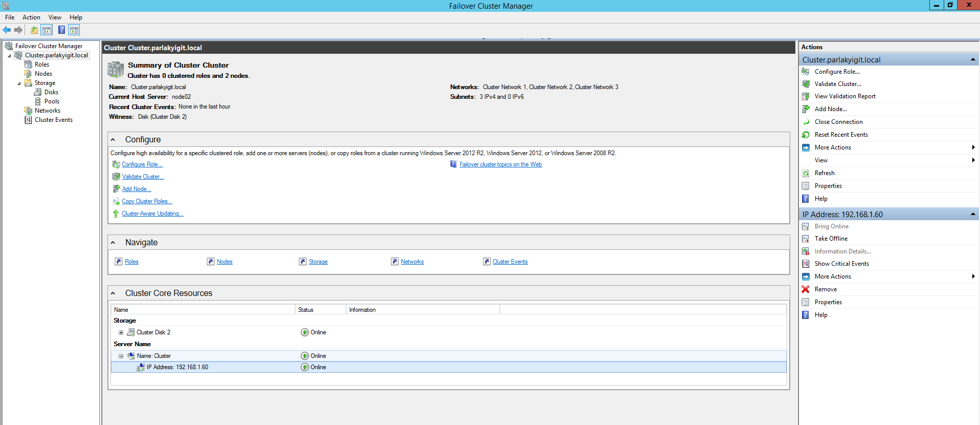Click the Cluster-Aware Updating green arrow icon
The image size is (980, 425).
[116, 214]
